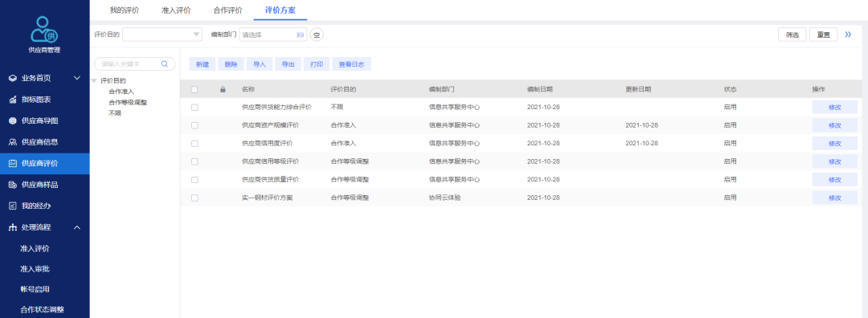Select 不限 in the 评价目的 tree
Image resolution: width=868 pixels, height=318 pixels.
click(x=115, y=112)
